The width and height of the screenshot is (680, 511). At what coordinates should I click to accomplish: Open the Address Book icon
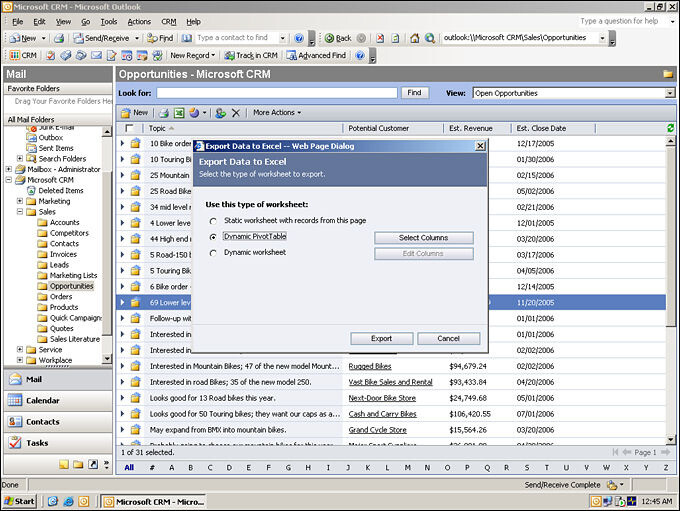point(186,38)
